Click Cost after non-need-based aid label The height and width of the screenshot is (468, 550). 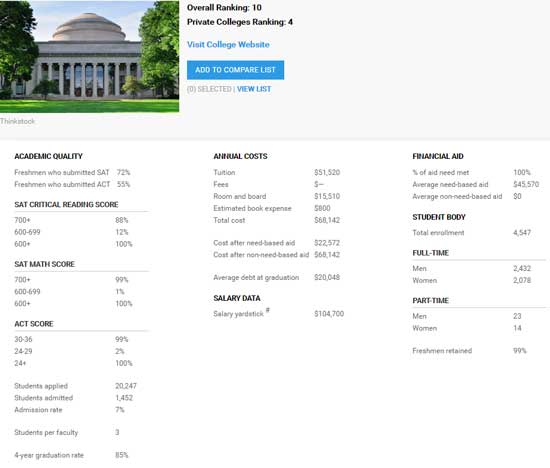pyautogui.click(x=261, y=255)
